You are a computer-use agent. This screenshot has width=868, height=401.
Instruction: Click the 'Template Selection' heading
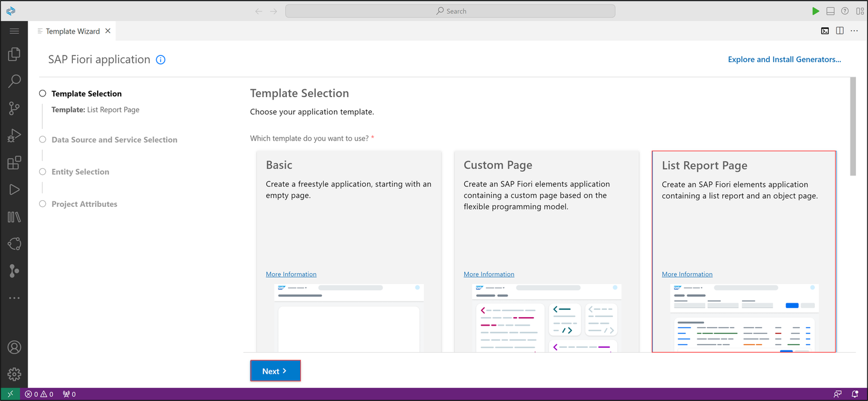click(300, 93)
